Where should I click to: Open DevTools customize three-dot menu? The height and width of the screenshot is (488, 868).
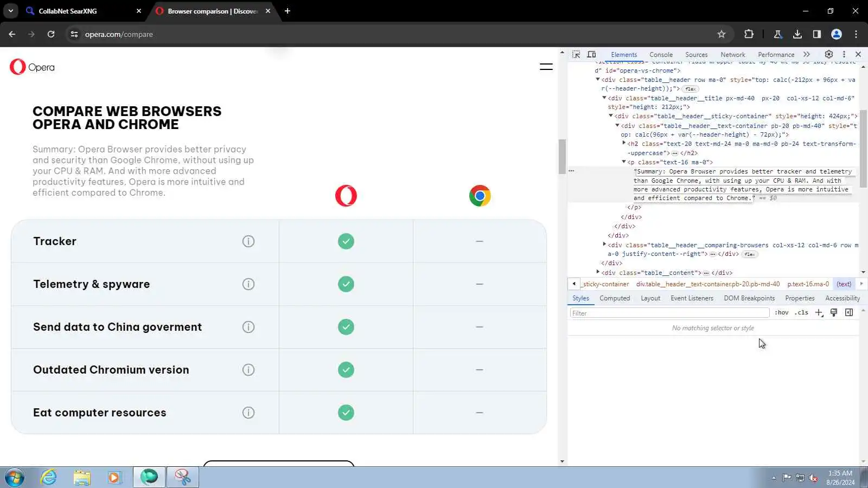coord(844,54)
